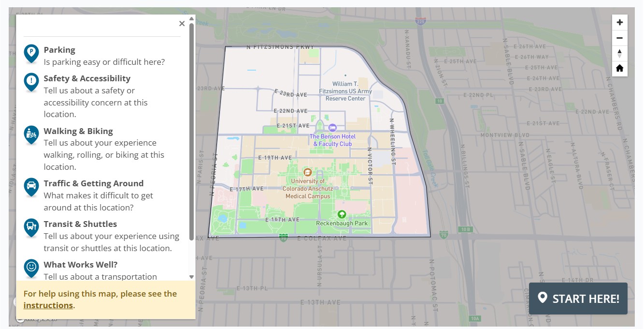Pick the Traffic & Getting Around car icon
This screenshot has height=329, width=644.
click(x=31, y=187)
